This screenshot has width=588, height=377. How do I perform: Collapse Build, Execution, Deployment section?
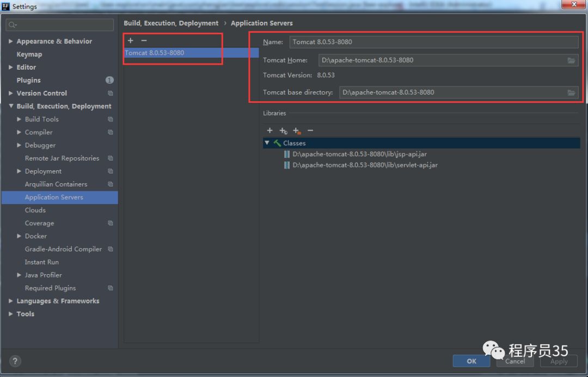pyautogui.click(x=10, y=106)
